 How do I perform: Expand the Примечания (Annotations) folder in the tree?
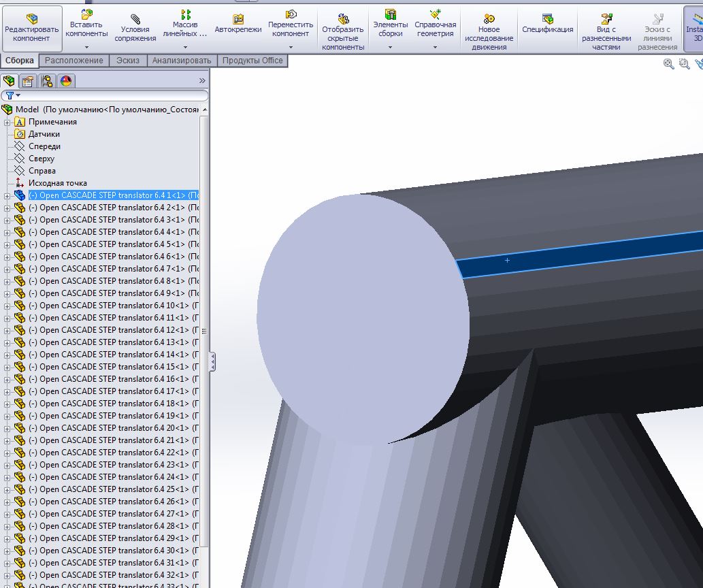(8, 122)
